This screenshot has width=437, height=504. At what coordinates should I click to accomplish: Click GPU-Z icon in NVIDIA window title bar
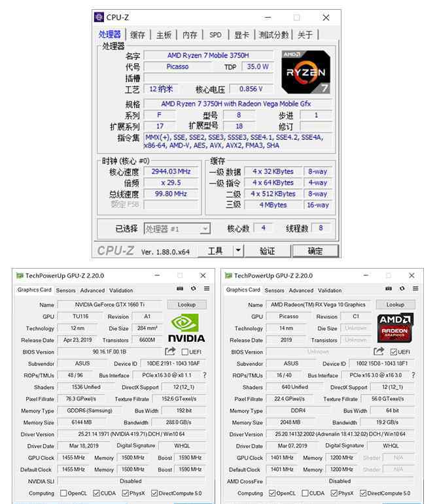(20, 275)
